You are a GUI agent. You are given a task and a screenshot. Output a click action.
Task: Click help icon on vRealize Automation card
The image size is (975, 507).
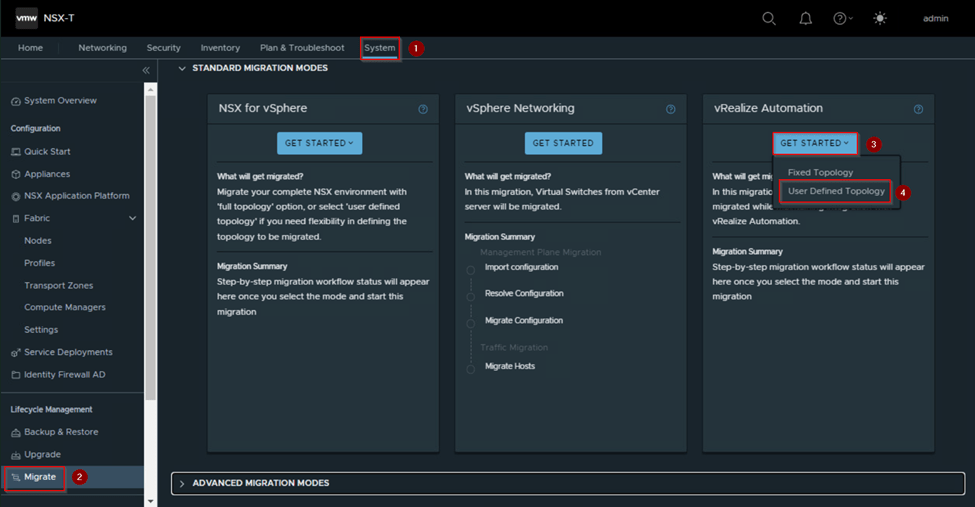pos(918,109)
